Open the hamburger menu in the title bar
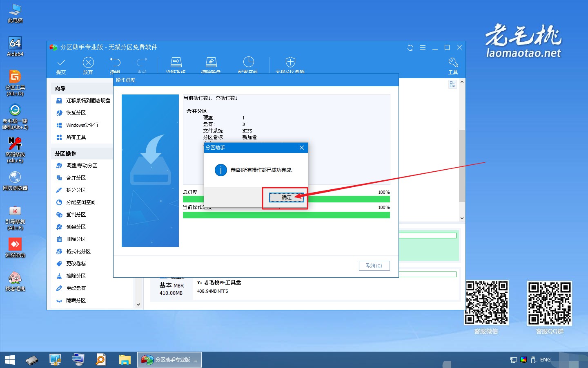 click(423, 48)
